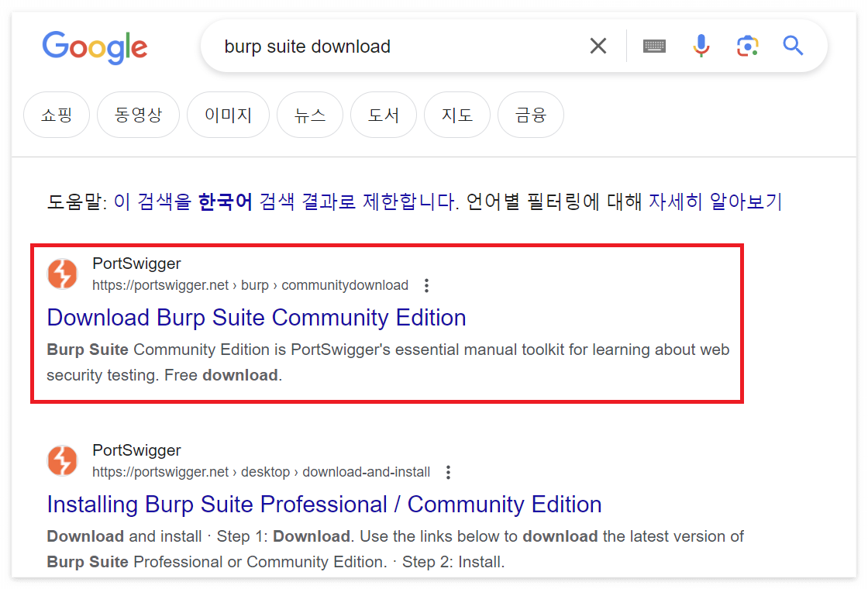
Task: Start voice search with microphone icon
Action: tap(701, 46)
